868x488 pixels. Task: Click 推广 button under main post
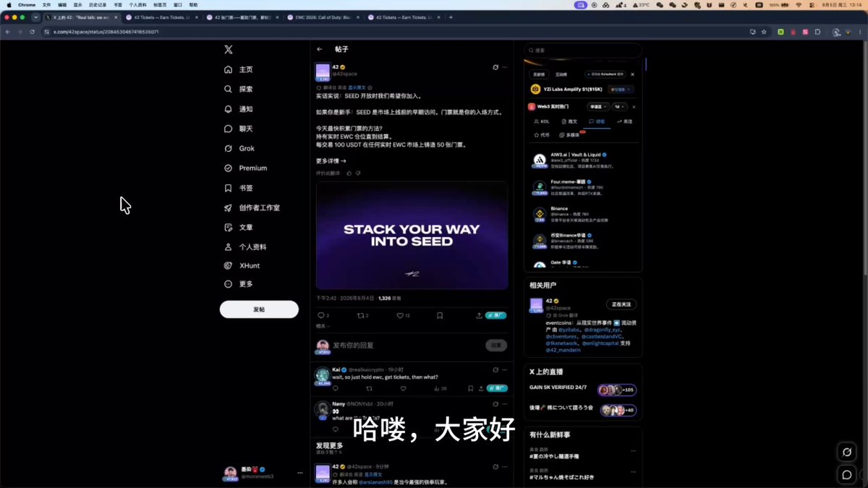(496, 315)
